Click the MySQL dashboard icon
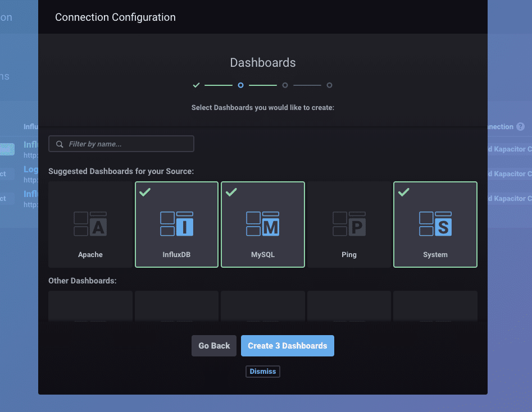 coord(263,223)
